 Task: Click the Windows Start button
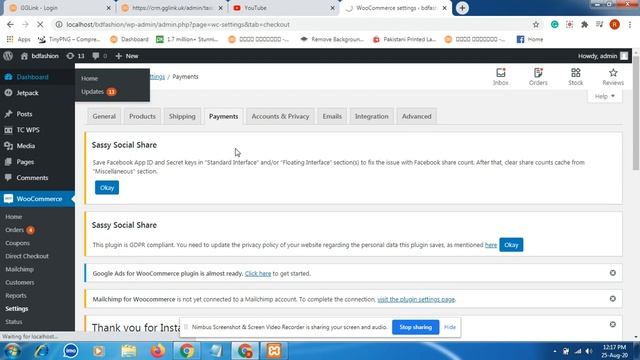click(11, 351)
